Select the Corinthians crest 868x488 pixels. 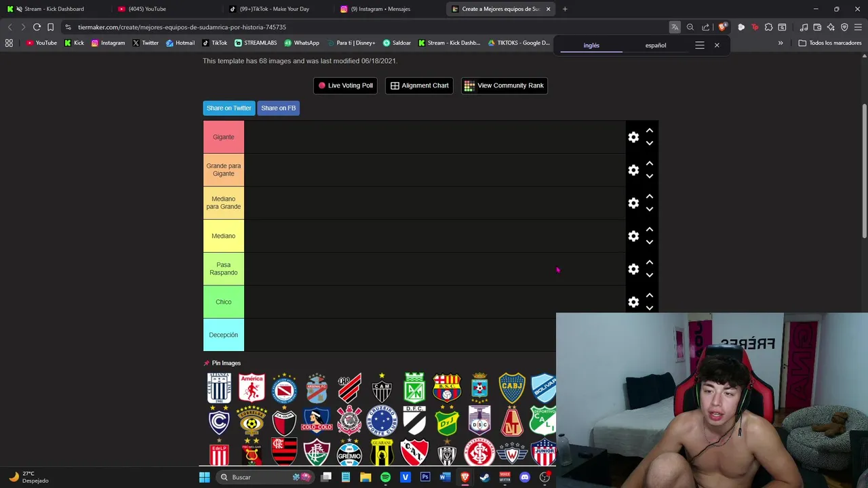point(349,421)
